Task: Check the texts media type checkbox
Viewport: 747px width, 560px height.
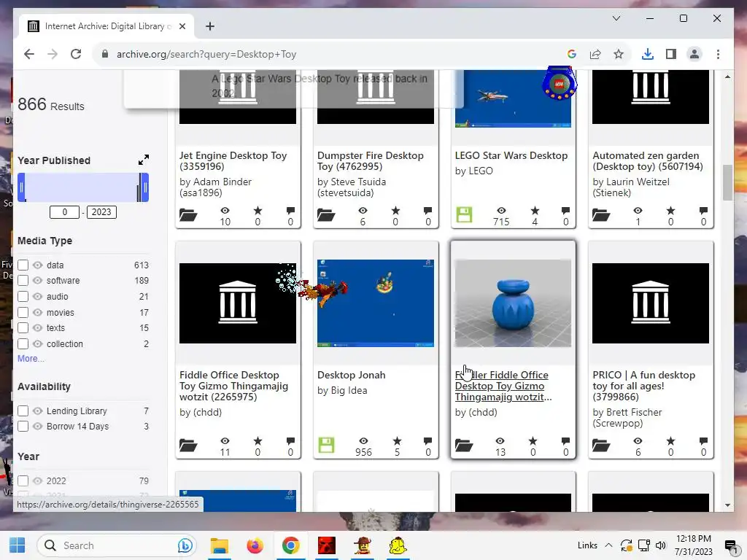Action: click(23, 328)
